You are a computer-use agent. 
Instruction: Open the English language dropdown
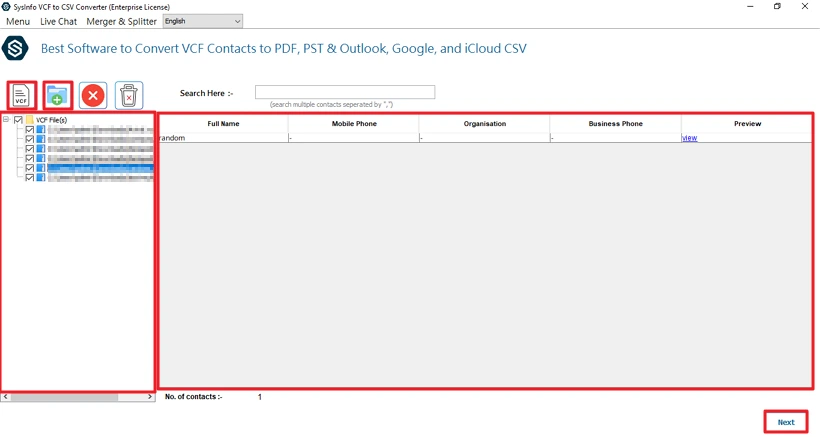(202, 21)
